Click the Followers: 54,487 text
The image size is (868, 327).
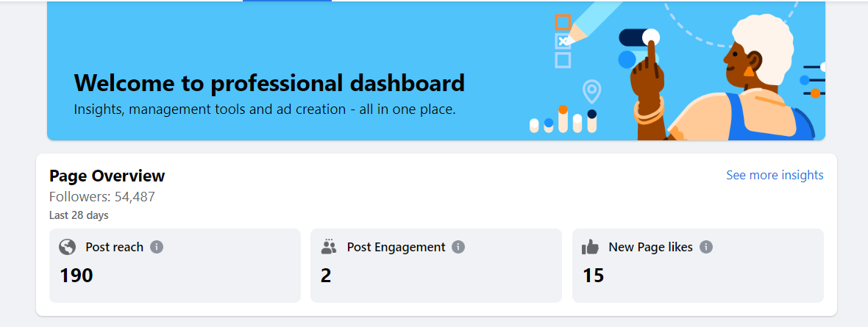[102, 197]
